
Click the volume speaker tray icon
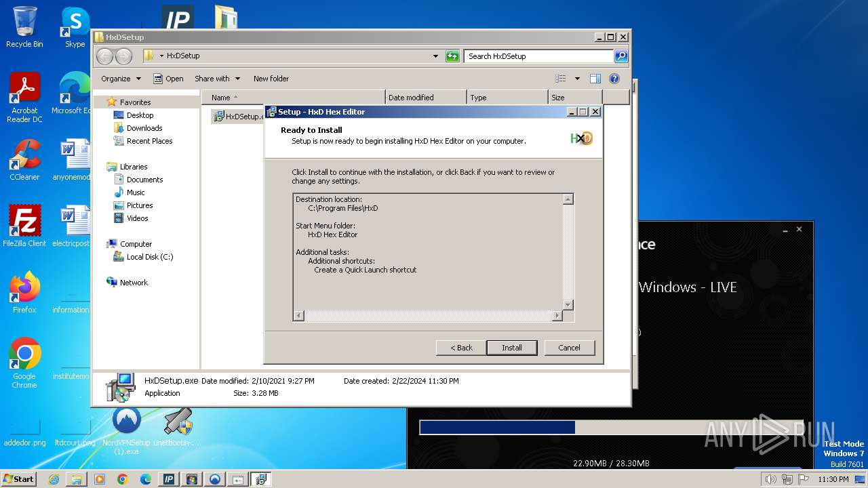pyautogui.click(x=770, y=479)
